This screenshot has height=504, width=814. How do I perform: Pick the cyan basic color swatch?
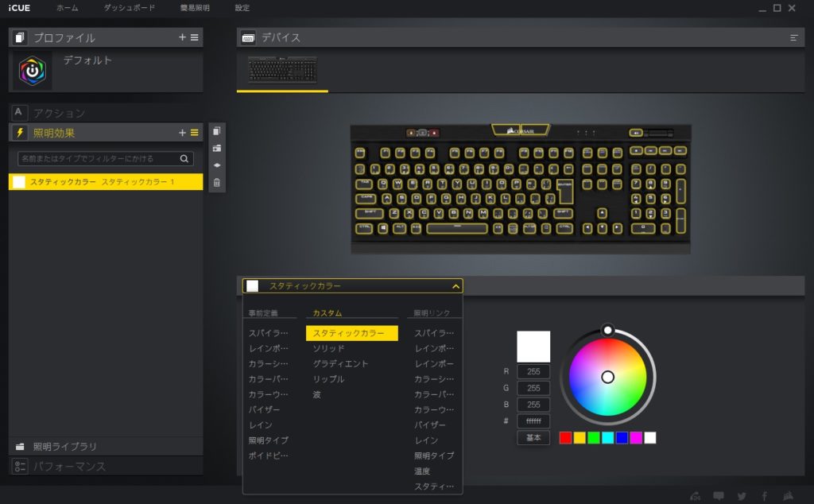click(607, 437)
